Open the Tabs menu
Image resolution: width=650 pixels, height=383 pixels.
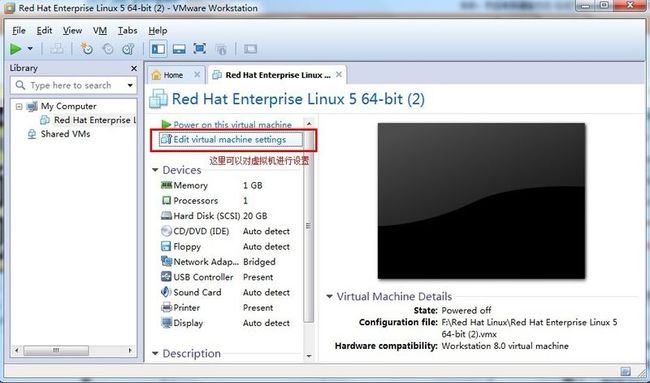[127, 30]
